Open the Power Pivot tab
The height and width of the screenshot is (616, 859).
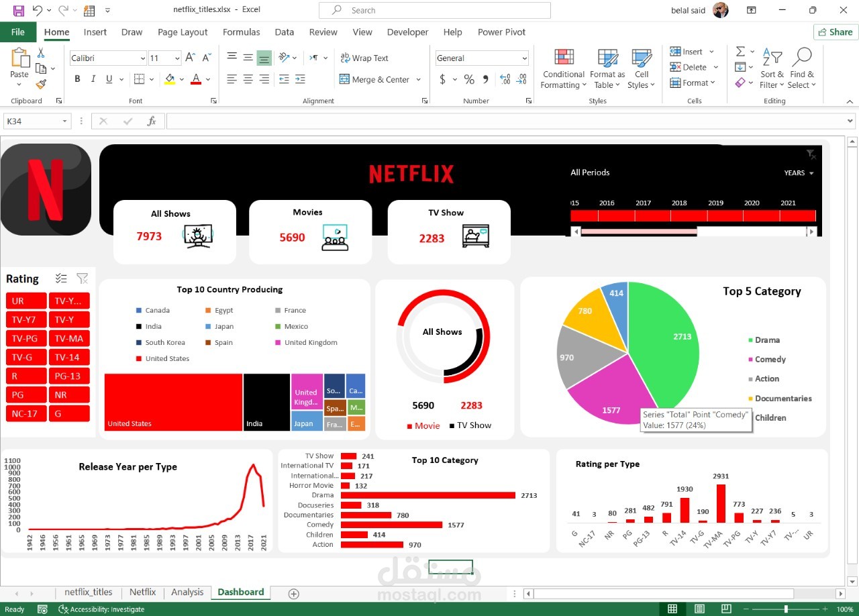[501, 32]
